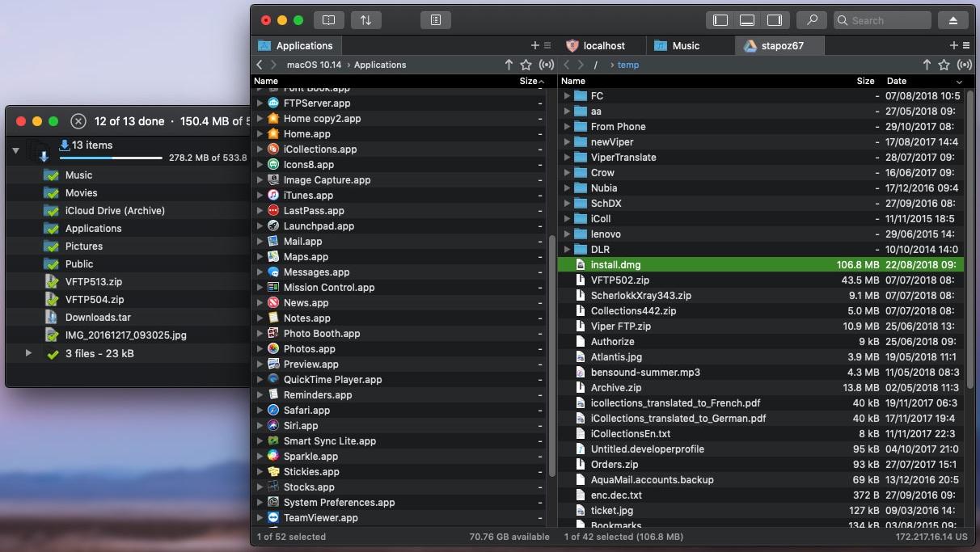Select the Launchpad.app icon
This screenshot has width=980, height=552.
click(273, 226)
